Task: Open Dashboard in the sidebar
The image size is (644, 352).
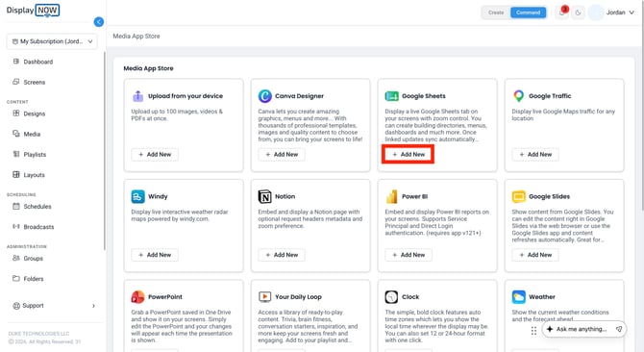Action: (x=38, y=62)
